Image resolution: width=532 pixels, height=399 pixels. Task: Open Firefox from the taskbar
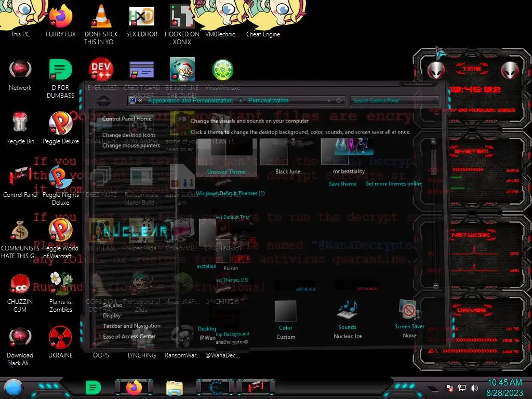[134, 388]
